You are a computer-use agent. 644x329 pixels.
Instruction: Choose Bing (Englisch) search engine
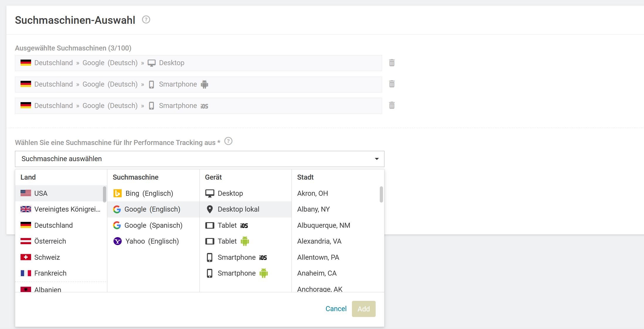149,193
